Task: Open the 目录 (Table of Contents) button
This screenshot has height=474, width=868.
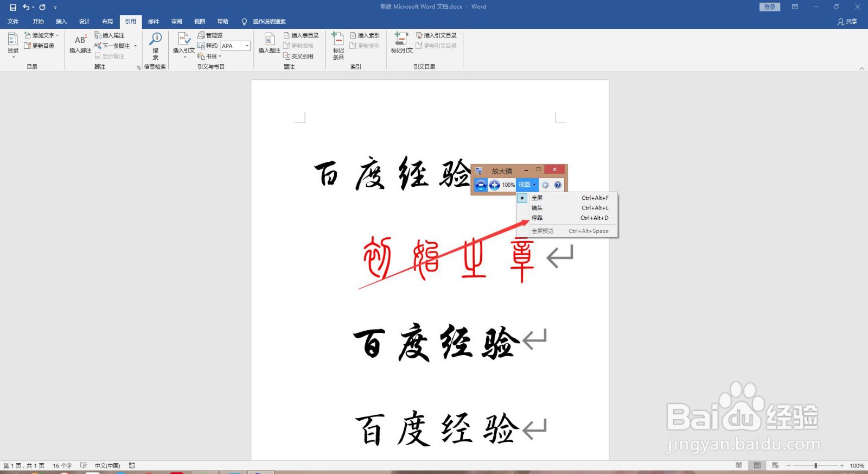Action: (13, 45)
